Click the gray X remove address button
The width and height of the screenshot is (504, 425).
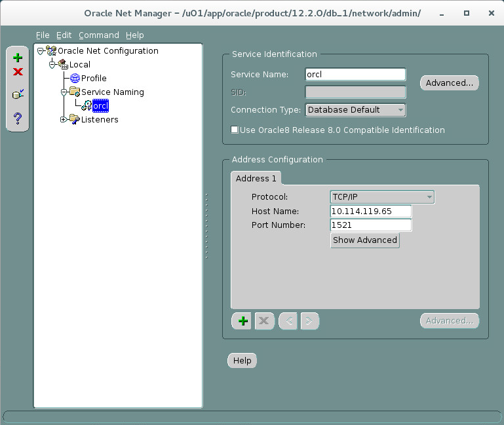point(264,321)
